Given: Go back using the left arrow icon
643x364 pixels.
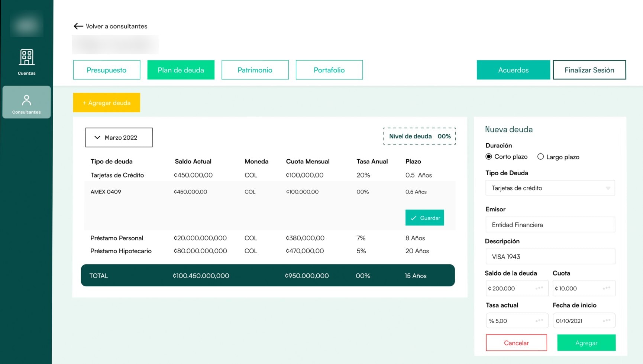Looking at the screenshot, I should tap(78, 26).
